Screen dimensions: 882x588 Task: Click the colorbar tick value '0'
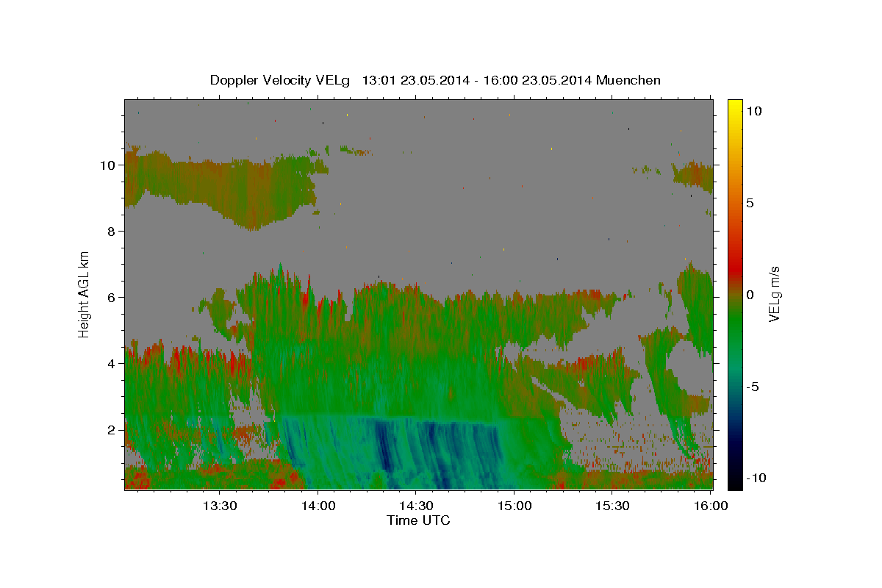click(x=750, y=295)
